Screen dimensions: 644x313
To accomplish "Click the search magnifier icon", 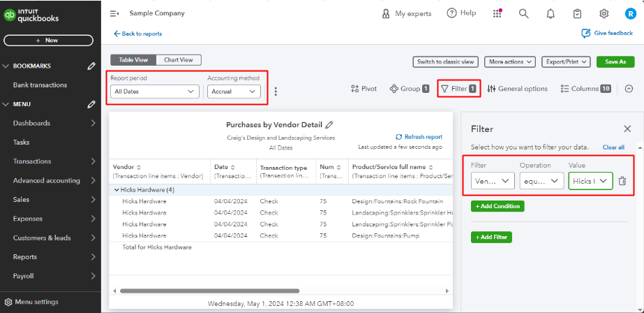I will 523,13.
